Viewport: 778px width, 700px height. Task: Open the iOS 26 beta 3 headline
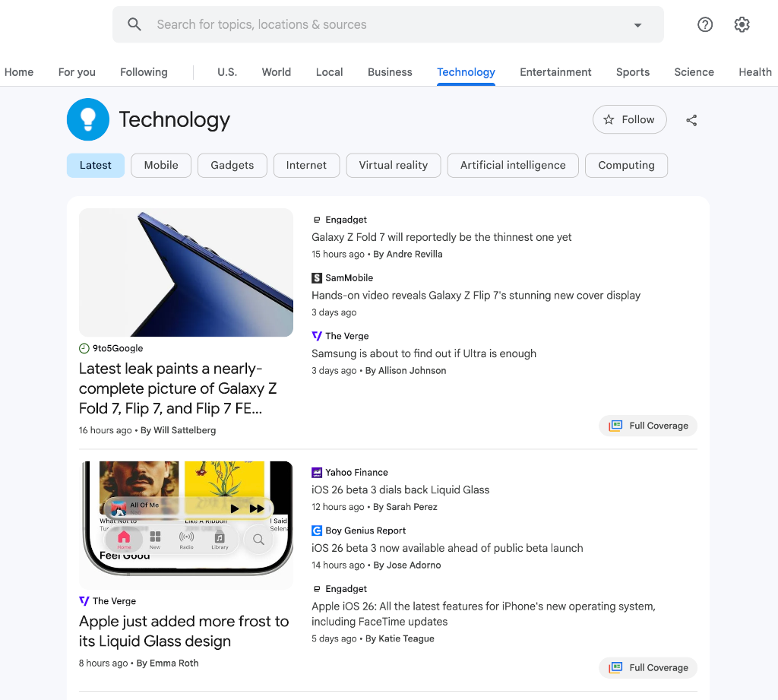[x=400, y=489]
